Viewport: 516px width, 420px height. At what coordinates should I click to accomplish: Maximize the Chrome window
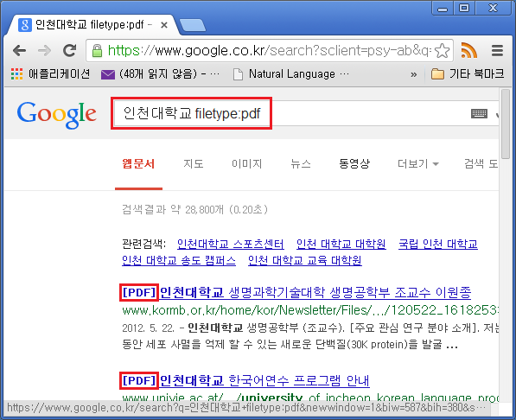pyautogui.click(x=464, y=9)
